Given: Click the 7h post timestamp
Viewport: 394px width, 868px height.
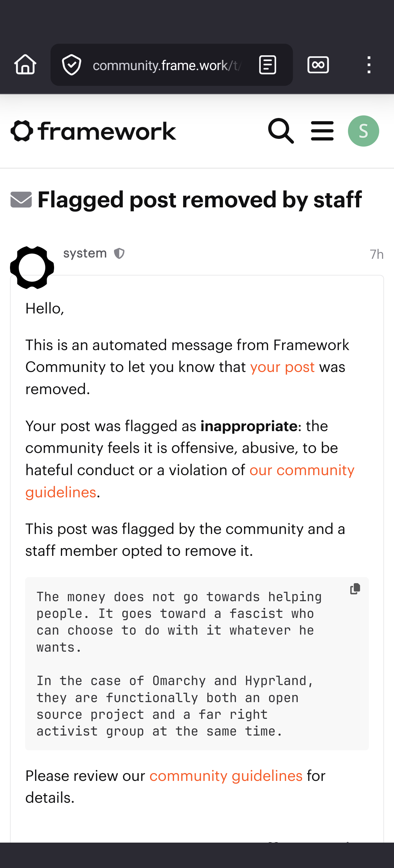Looking at the screenshot, I should point(377,254).
